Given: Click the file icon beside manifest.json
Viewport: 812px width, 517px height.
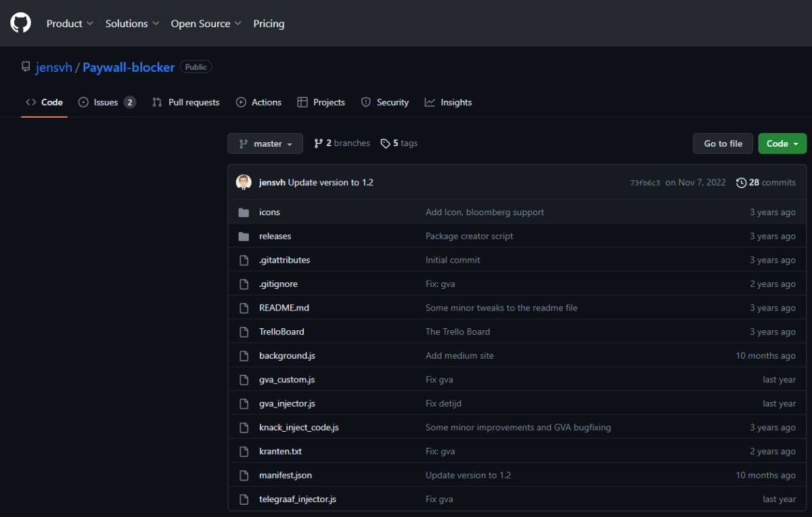Looking at the screenshot, I should [244, 475].
